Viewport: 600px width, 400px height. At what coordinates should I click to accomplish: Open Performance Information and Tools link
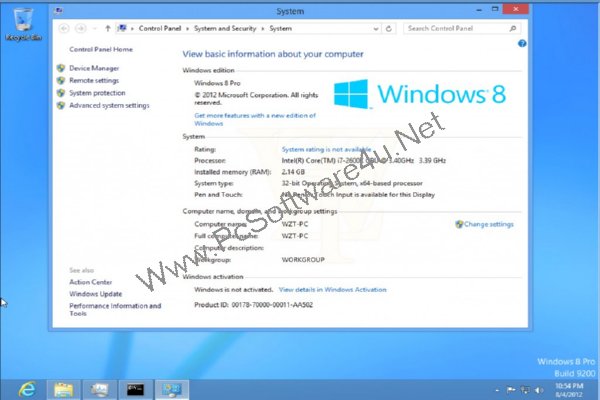(x=115, y=310)
